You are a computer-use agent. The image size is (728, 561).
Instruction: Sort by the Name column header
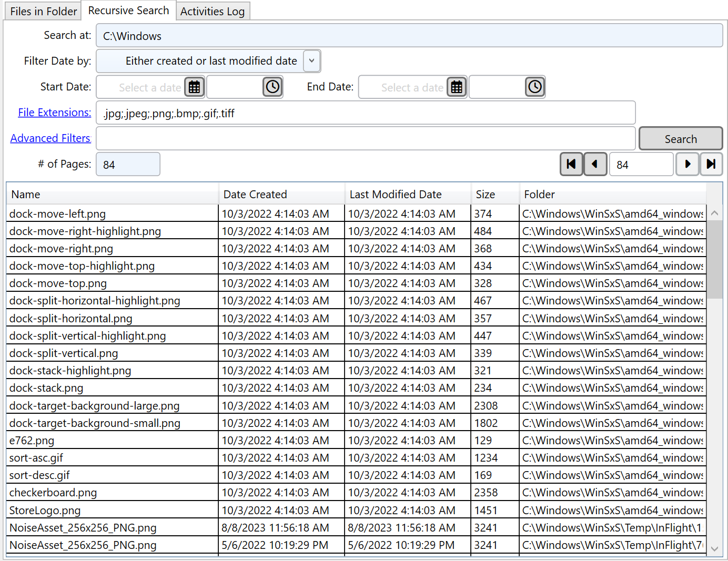tap(112, 194)
